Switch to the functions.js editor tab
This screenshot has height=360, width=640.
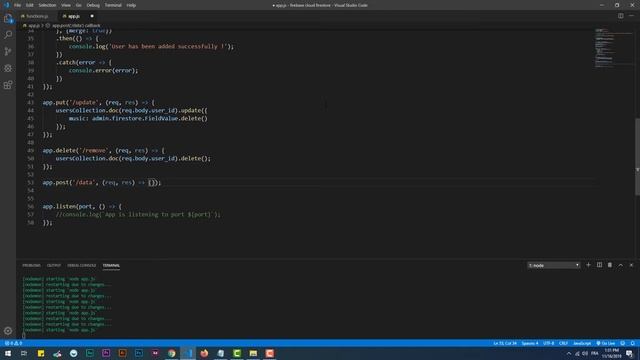click(37, 16)
